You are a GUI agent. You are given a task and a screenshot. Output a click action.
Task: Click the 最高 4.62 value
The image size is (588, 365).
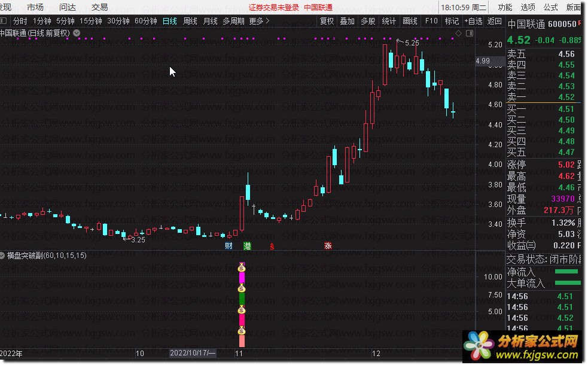(566, 176)
